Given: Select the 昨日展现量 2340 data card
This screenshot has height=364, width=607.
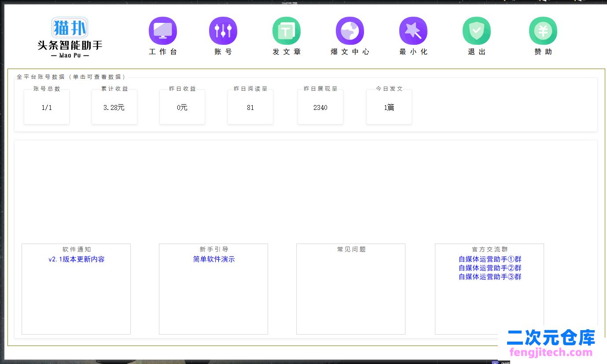Looking at the screenshot, I should pos(320,106).
